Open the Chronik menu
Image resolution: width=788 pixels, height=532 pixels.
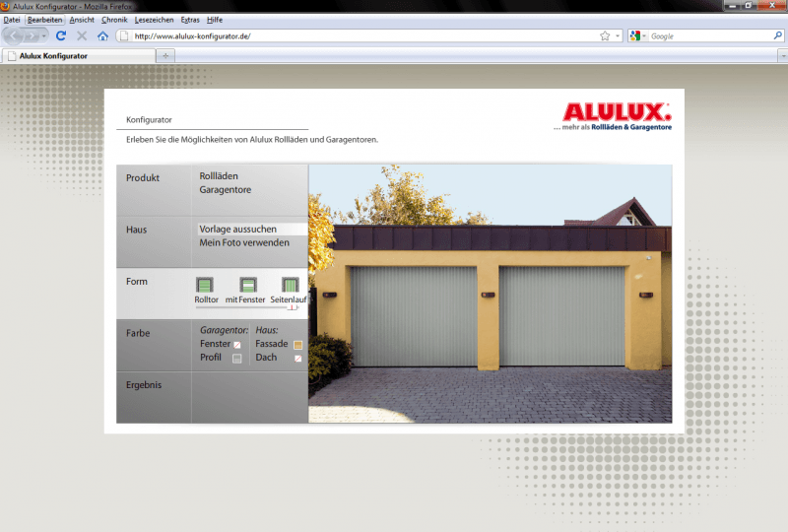pyautogui.click(x=114, y=20)
